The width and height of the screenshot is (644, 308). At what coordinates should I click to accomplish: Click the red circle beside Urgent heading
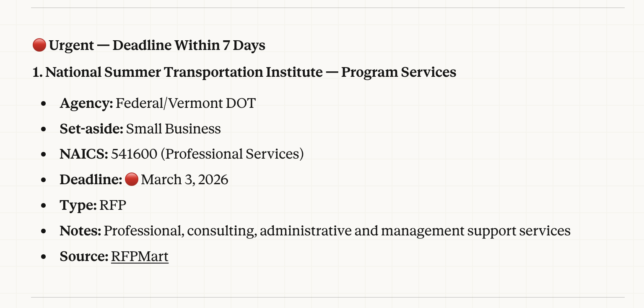(x=39, y=45)
